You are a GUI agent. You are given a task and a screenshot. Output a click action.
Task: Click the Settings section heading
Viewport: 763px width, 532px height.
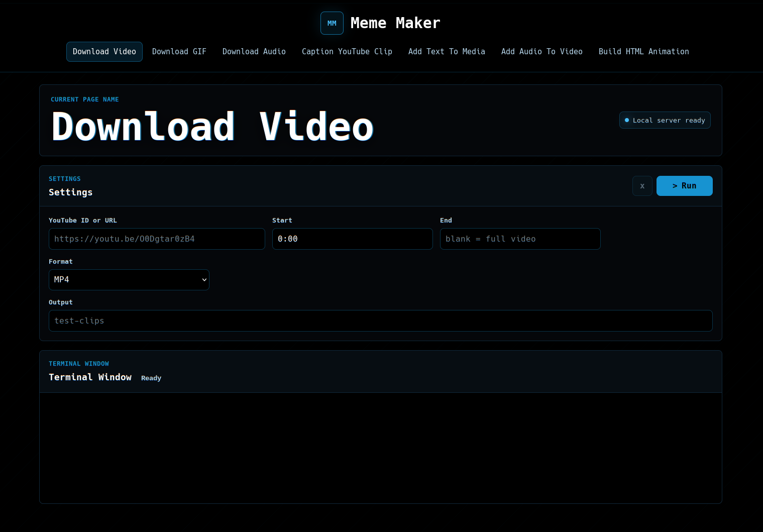[x=71, y=192]
